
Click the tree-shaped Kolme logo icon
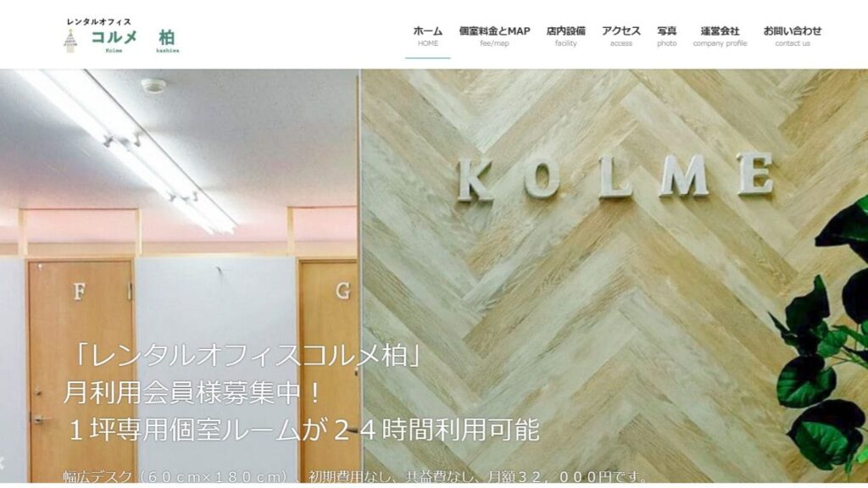coord(70,41)
